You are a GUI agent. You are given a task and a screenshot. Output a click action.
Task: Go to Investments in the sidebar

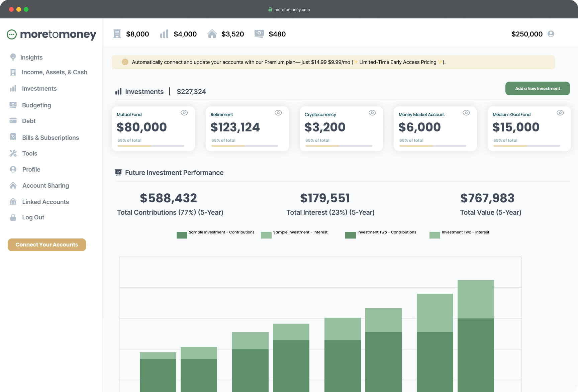pos(39,89)
